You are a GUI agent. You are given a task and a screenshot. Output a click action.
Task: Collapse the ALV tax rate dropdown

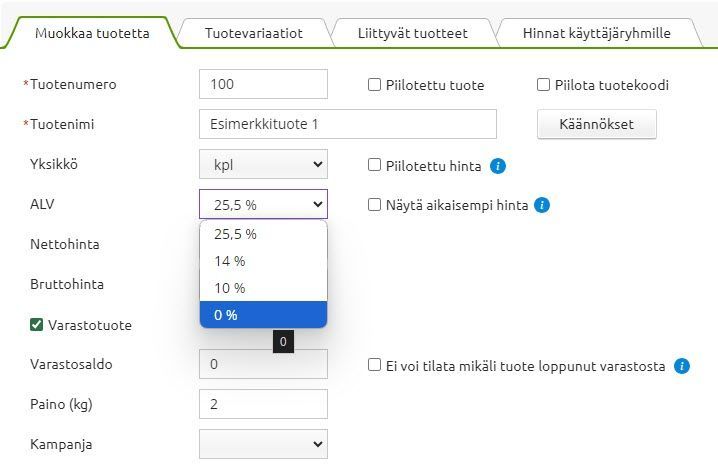click(x=263, y=204)
